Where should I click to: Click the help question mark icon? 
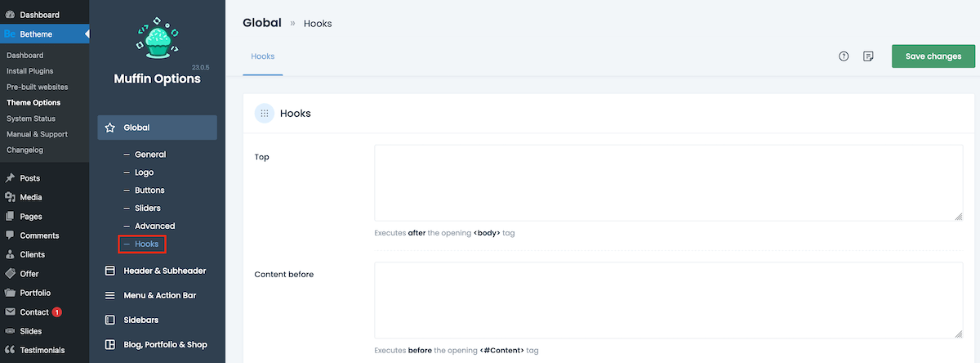click(844, 56)
